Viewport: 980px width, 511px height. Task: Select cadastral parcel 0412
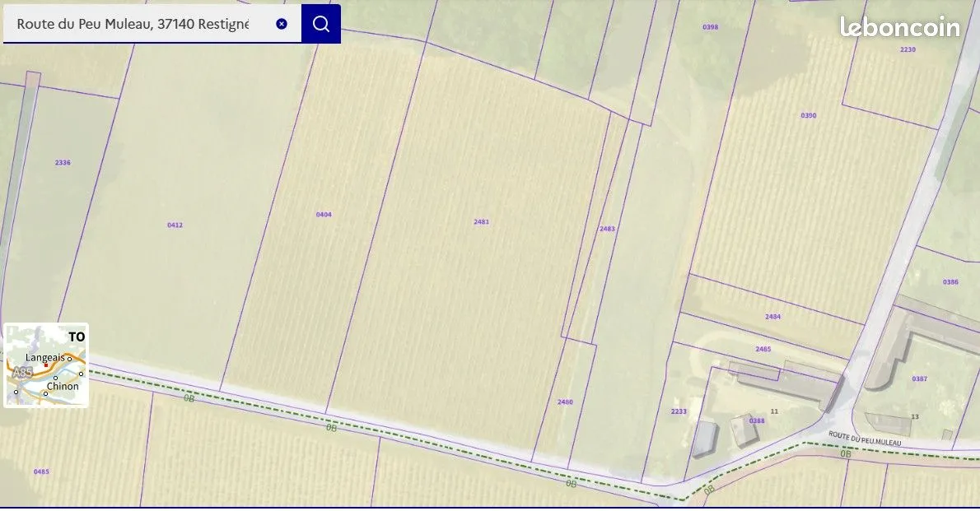click(175, 225)
